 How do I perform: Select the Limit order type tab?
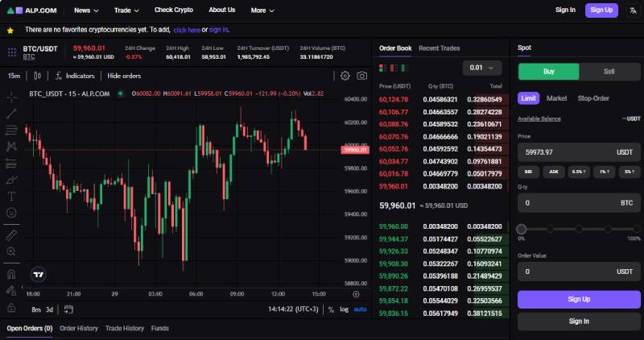point(528,98)
